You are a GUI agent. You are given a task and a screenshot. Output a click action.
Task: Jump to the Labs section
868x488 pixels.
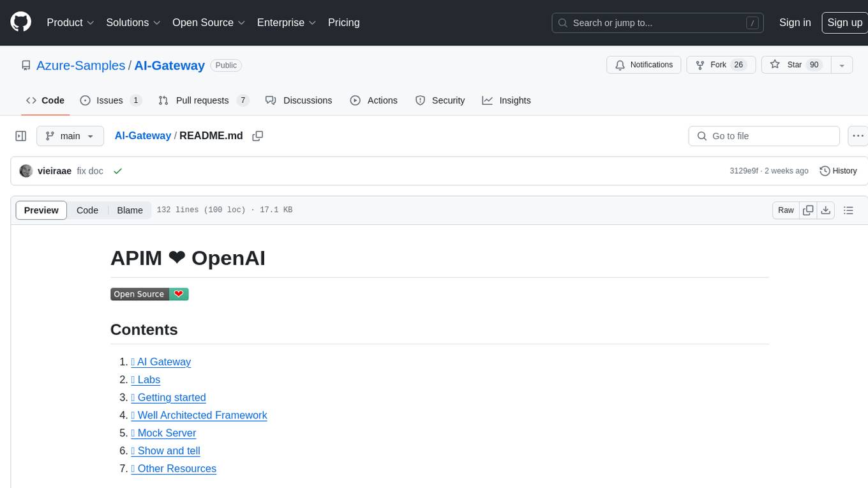point(146,379)
